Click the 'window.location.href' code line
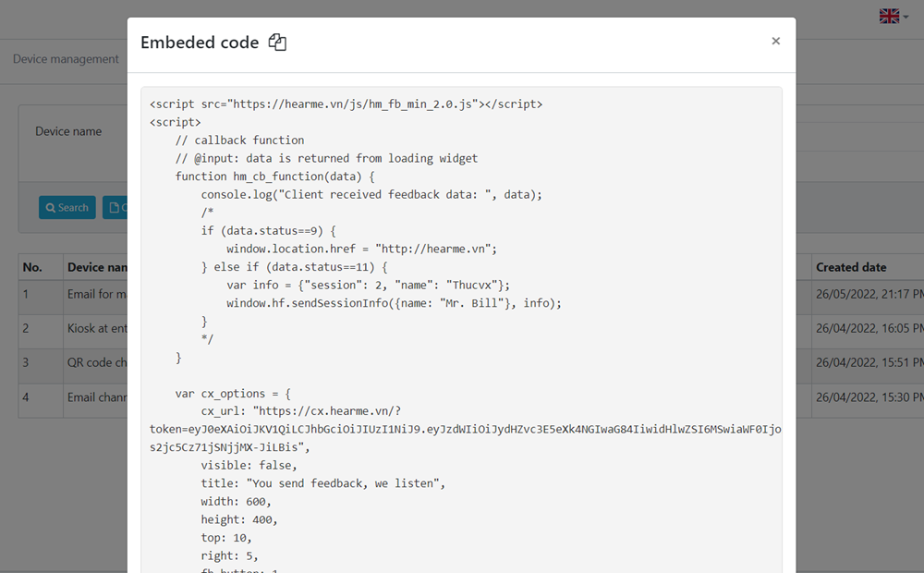This screenshot has width=924, height=573. 362,249
